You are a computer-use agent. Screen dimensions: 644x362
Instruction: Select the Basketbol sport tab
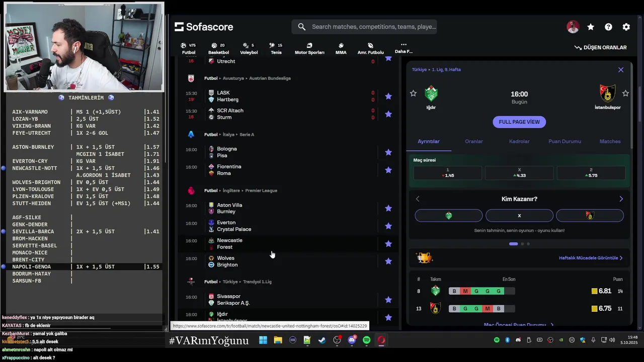pyautogui.click(x=218, y=48)
